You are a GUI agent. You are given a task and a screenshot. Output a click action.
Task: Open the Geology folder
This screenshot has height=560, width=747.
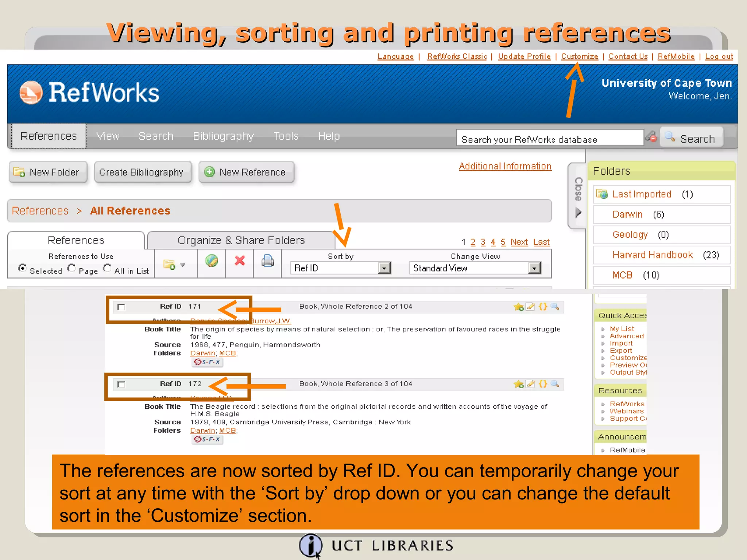tap(630, 234)
